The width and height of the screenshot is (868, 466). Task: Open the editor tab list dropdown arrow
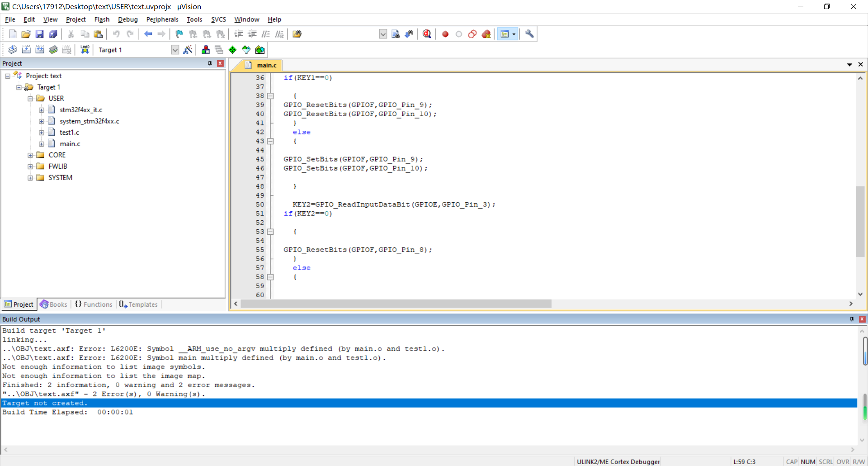pyautogui.click(x=849, y=65)
